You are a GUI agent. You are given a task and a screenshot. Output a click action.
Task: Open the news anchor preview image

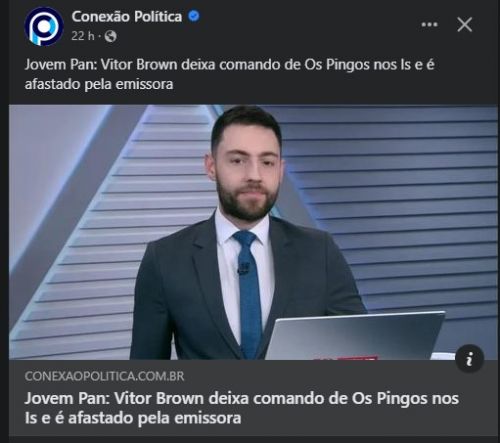pos(253,232)
